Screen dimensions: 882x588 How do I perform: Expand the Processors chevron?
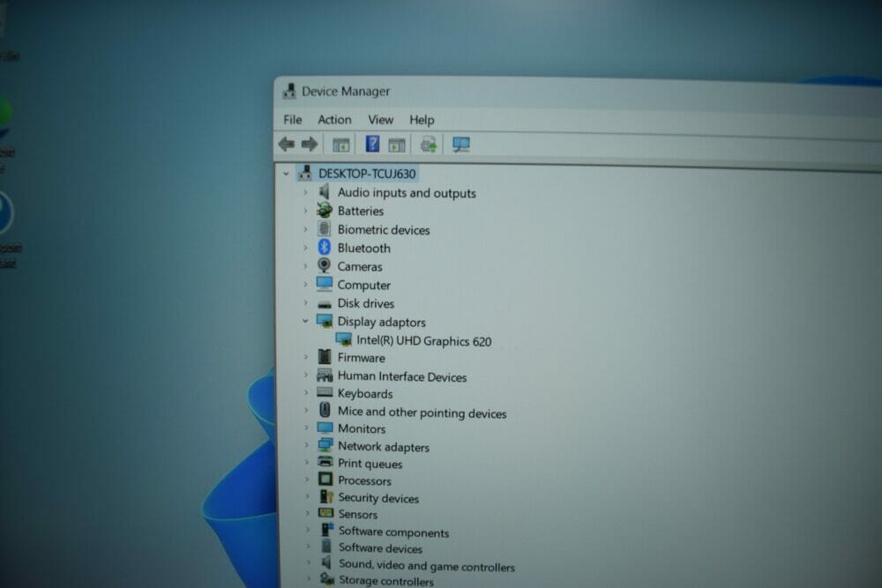click(x=307, y=480)
